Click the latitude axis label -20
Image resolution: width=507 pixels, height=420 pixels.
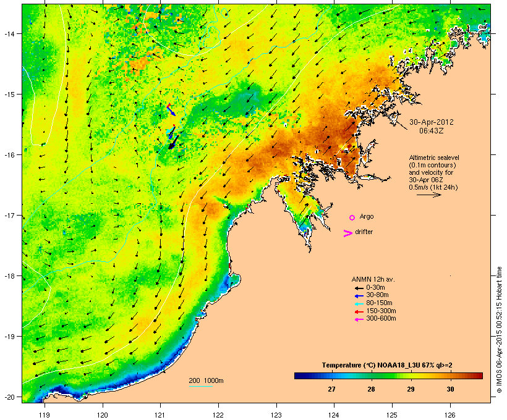[9, 397]
